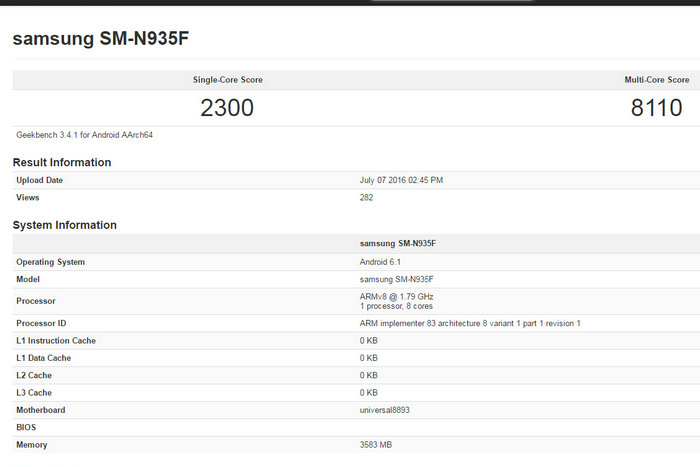Screen dimensions: 700x467
Task: Click the Upload Date label
Action: pos(40,180)
